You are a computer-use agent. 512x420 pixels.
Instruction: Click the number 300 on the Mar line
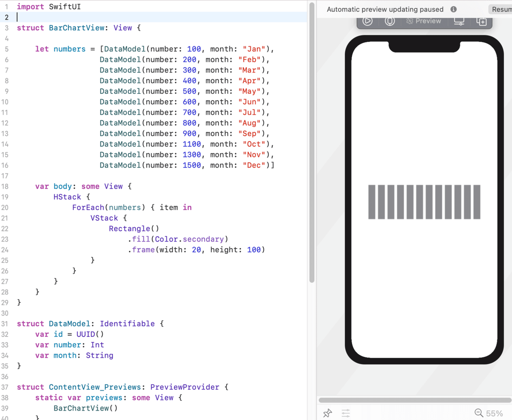point(189,70)
